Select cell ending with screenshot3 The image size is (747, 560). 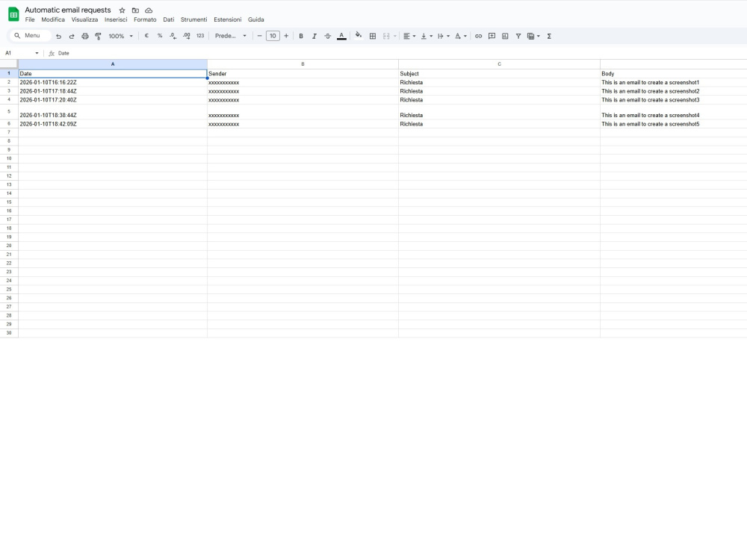(x=674, y=100)
